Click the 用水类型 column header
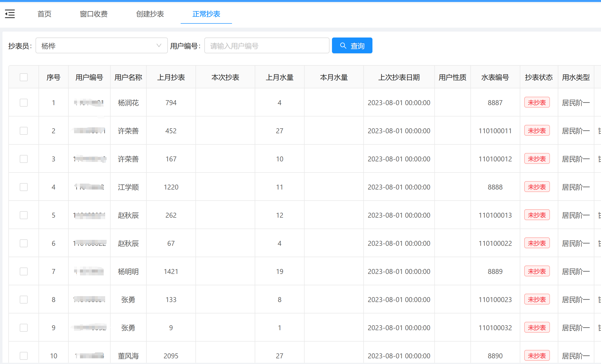The width and height of the screenshot is (601, 364). click(576, 77)
